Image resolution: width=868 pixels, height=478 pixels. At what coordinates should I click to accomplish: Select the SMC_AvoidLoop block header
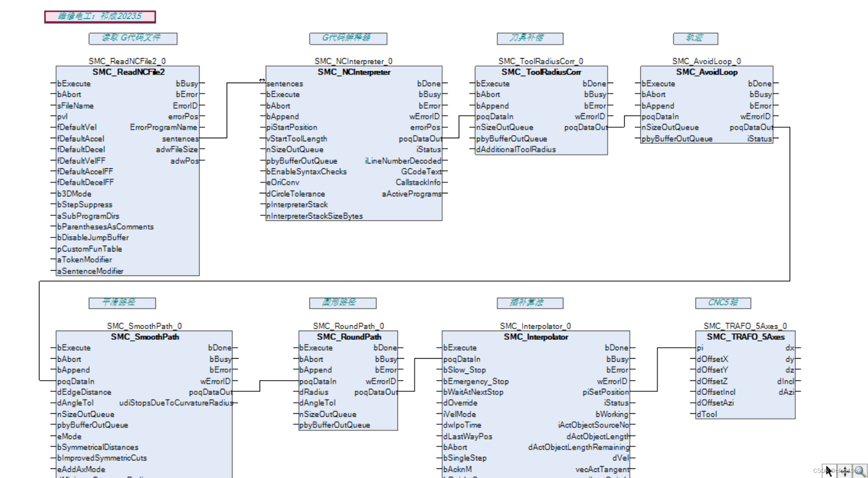(x=706, y=72)
